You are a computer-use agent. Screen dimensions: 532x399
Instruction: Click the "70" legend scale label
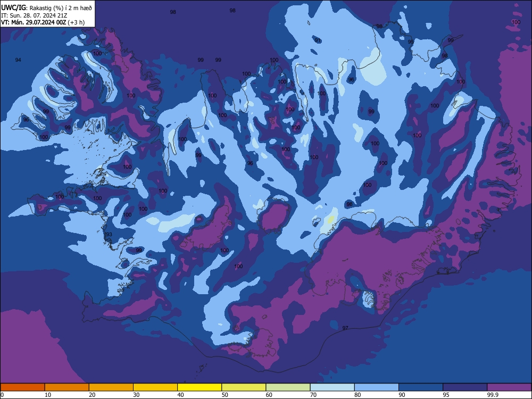[x=313, y=395]
